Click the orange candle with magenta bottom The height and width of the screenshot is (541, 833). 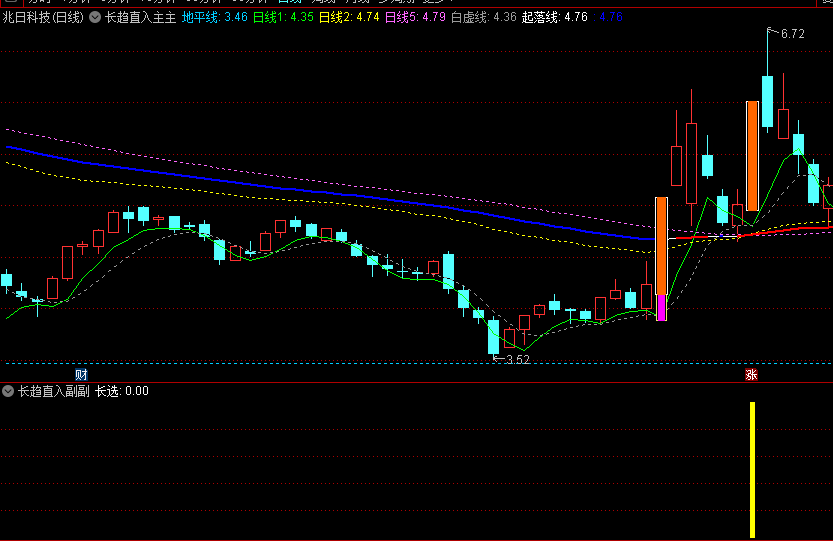click(661, 259)
